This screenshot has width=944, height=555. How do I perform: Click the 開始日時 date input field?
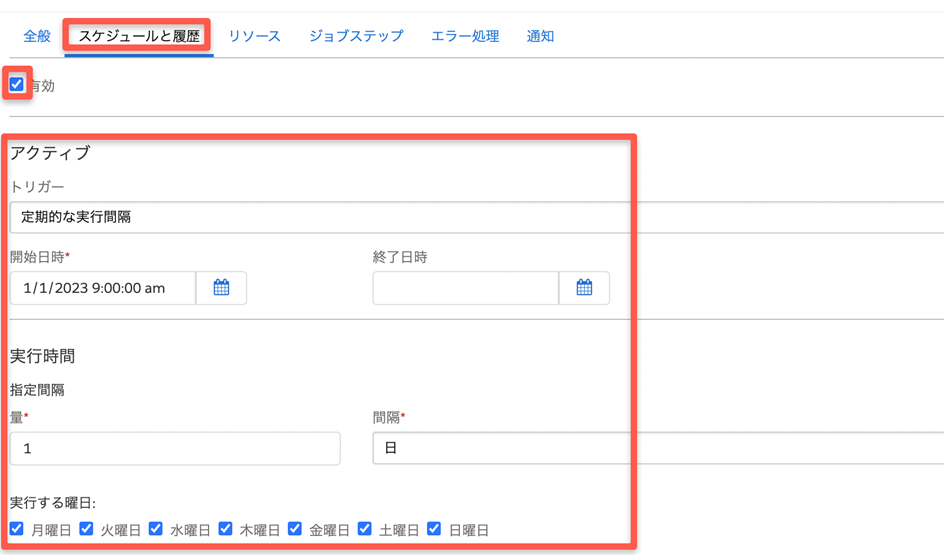point(103,288)
